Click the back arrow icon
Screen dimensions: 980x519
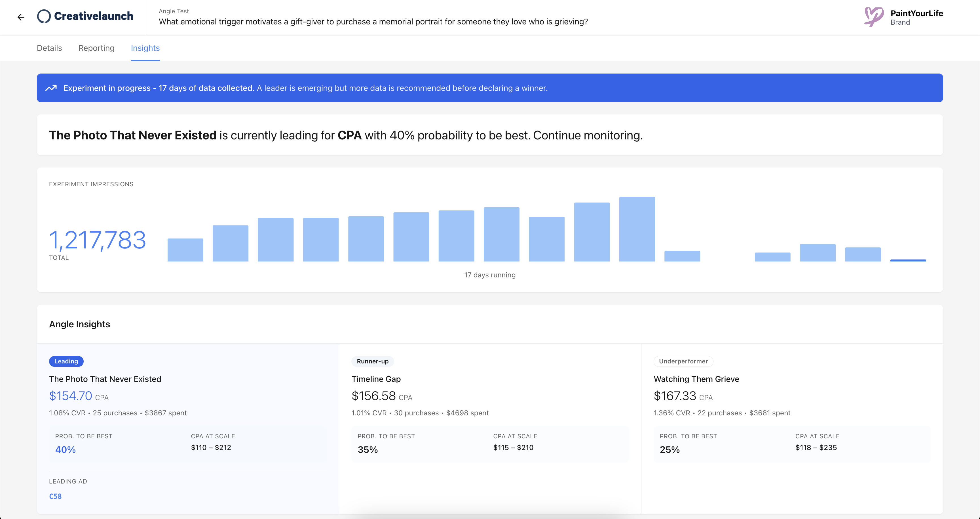click(x=21, y=17)
